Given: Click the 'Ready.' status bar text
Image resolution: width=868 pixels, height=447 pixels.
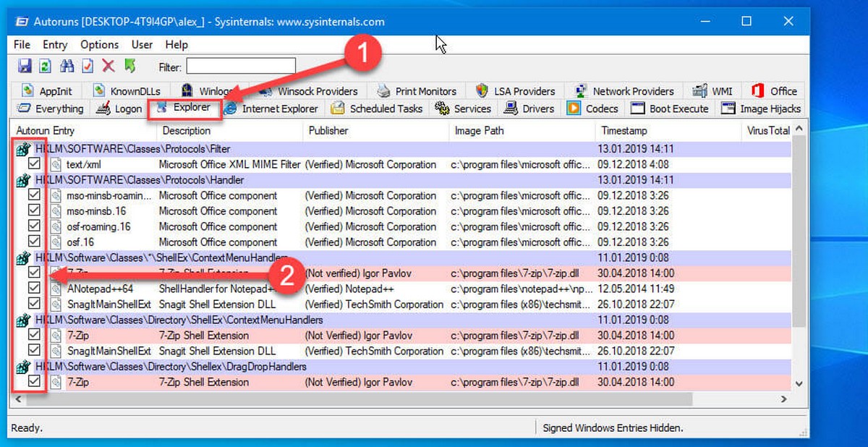Looking at the screenshot, I should point(27,427).
